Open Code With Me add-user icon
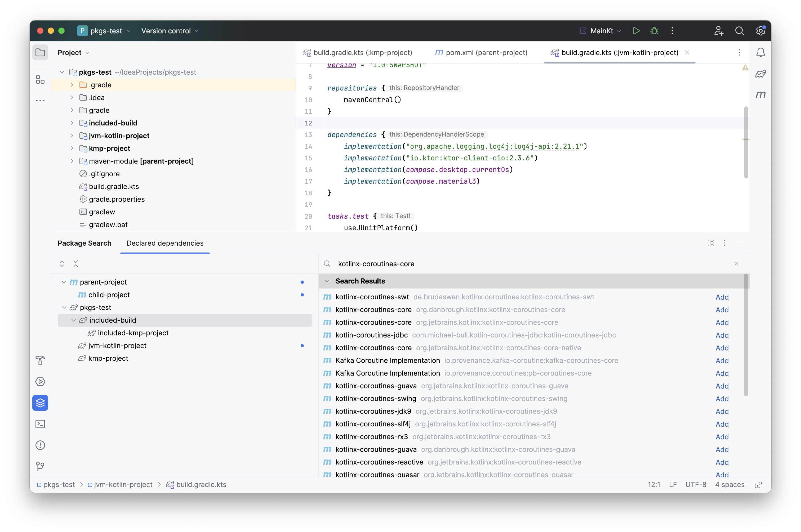Image resolution: width=801 pixels, height=532 pixels. 718,31
